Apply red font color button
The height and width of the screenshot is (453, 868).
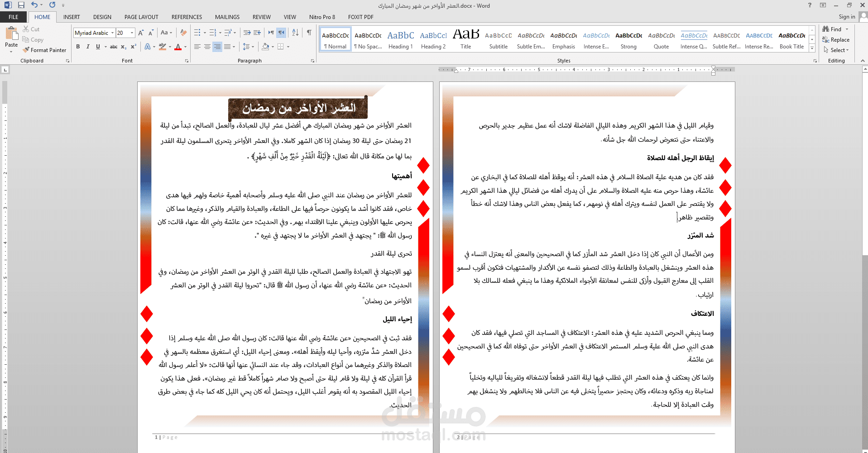pyautogui.click(x=178, y=47)
